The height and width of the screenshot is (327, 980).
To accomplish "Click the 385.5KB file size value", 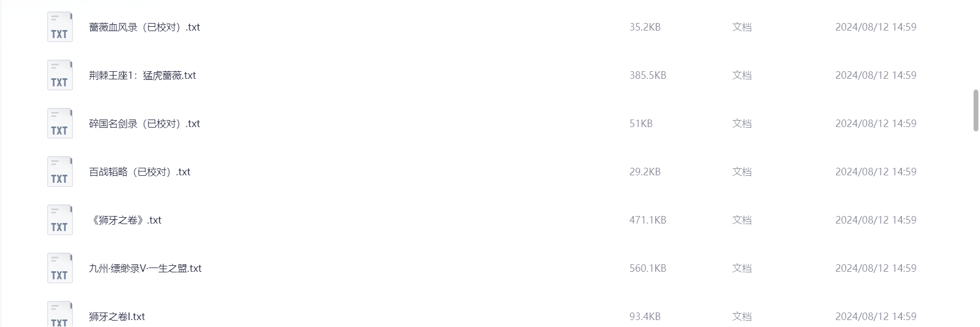I will tap(647, 76).
